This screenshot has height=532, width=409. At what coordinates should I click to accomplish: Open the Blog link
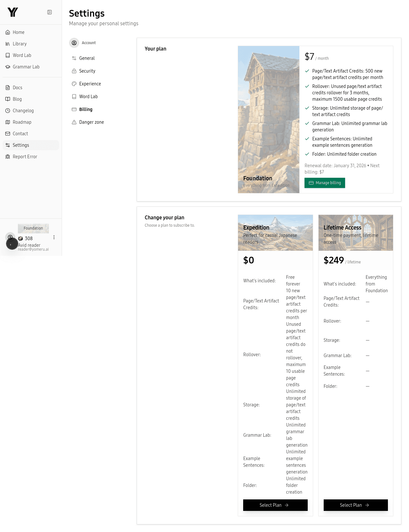coord(31,99)
